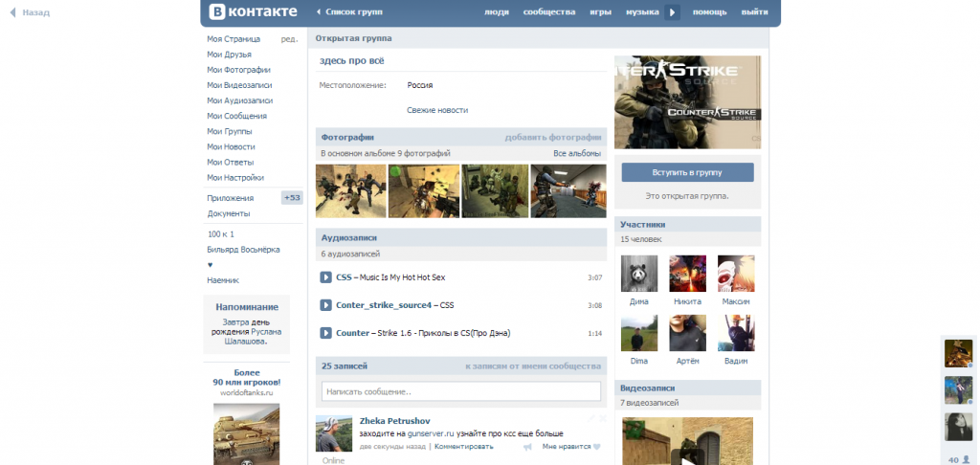The width and height of the screenshot is (980, 465).
Task: Open Zheka Petrushov's post avatar
Action: tap(335, 433)
